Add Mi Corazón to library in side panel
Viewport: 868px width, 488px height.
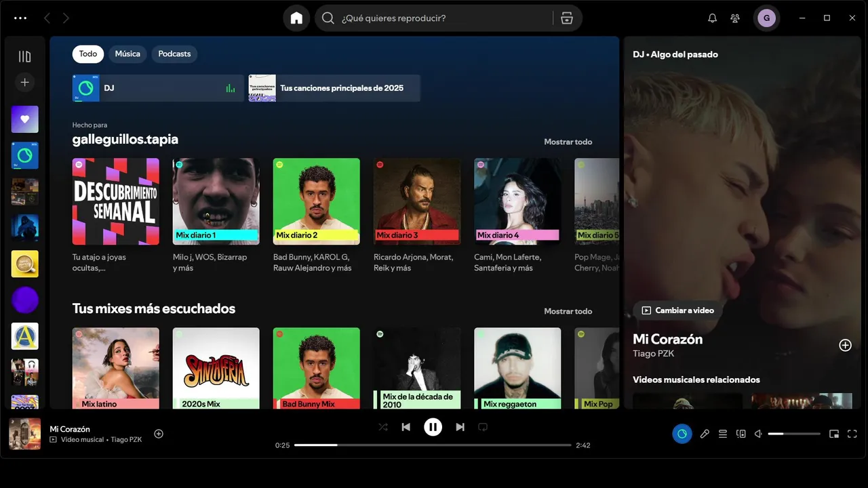845,345
